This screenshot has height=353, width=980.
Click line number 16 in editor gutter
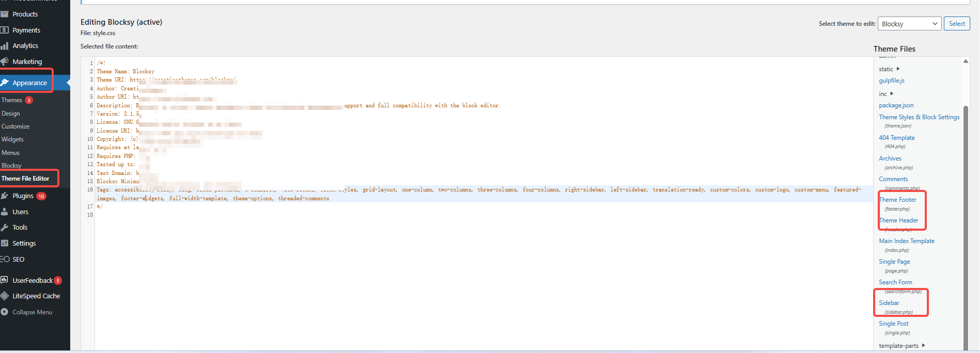(90, 190)
